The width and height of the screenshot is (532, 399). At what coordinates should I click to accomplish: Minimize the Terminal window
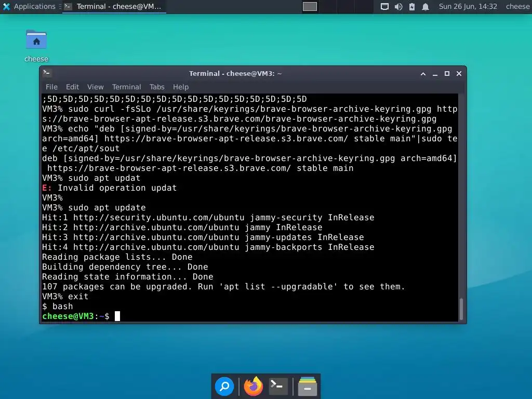point(435,74)
